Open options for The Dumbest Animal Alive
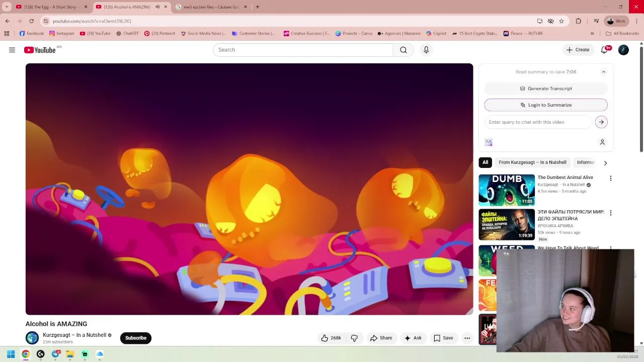 pyautogui.click(x=611, y=178)
